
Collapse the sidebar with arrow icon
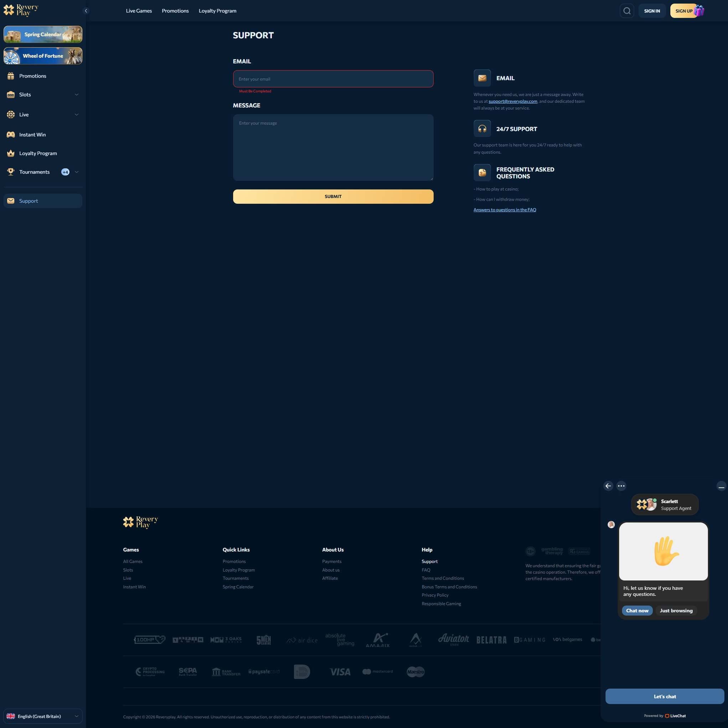pos(86,11)
